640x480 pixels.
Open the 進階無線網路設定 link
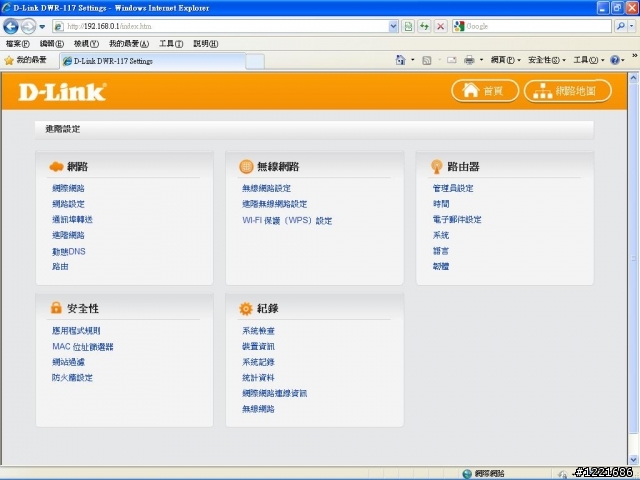click(274, 204)
